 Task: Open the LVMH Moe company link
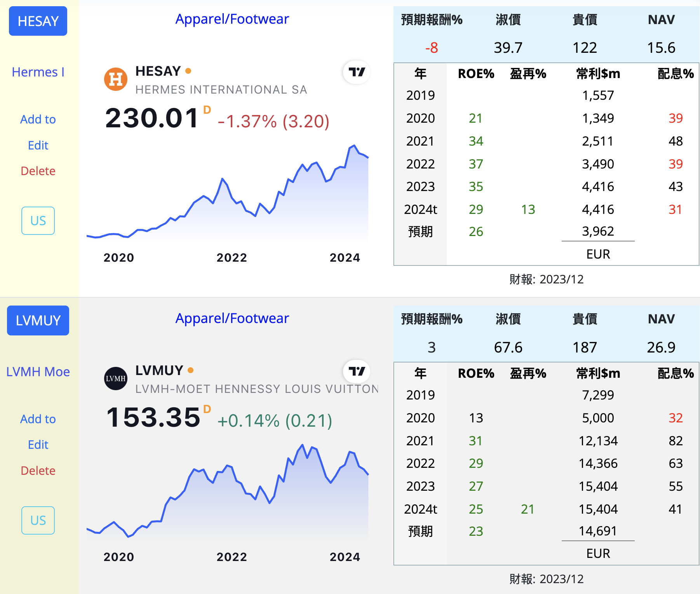(38, 372)
